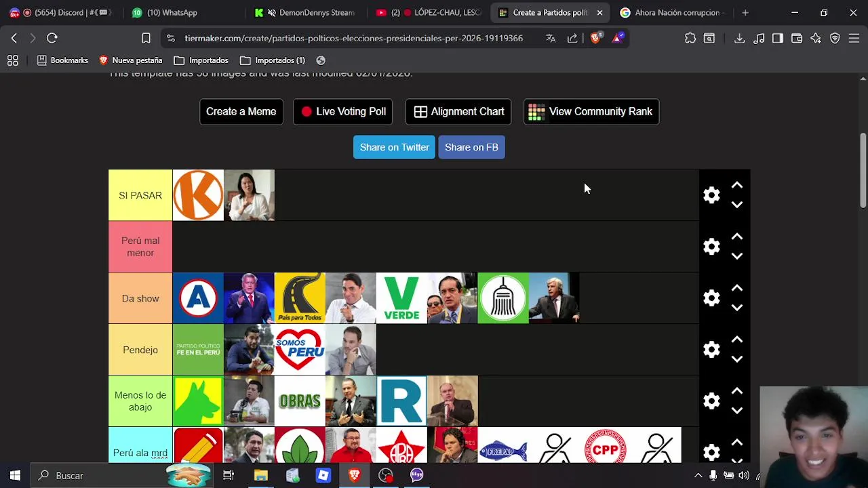Image resolution: width=868 pixels, height=488 pixels.
Task: Share on FB
Action: (471, 147)
